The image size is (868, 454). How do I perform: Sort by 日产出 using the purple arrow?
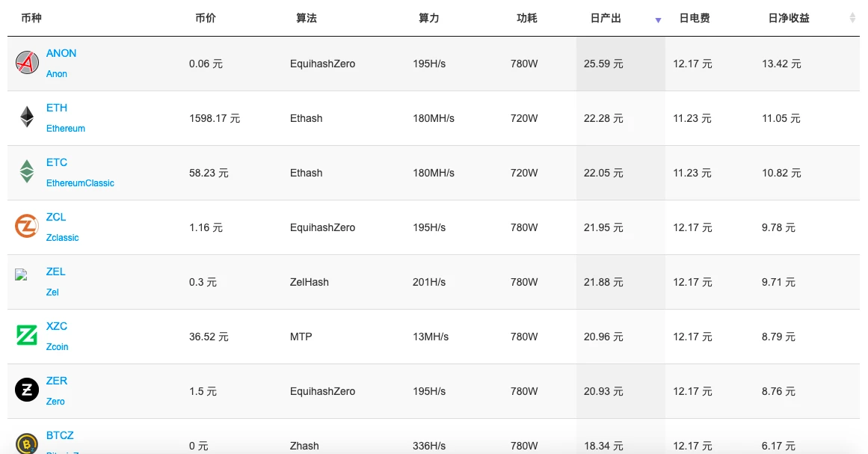click(658, 20)
